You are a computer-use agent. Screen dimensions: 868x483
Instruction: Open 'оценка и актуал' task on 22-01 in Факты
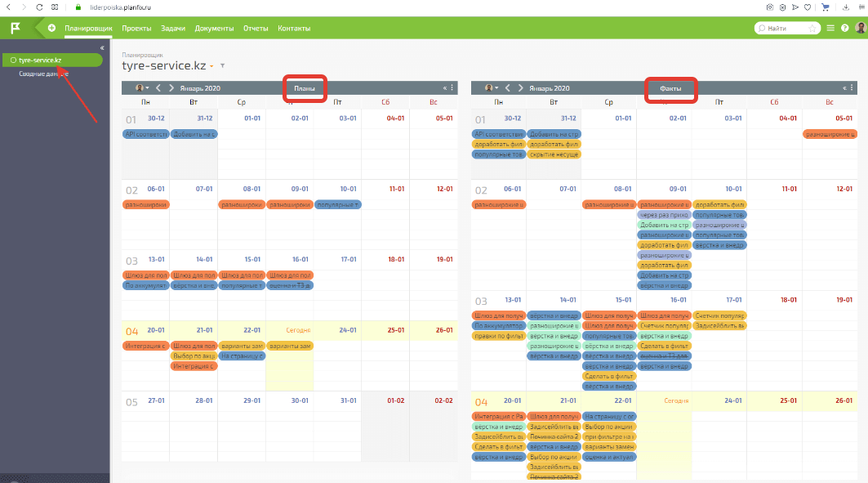click(609, 457)
